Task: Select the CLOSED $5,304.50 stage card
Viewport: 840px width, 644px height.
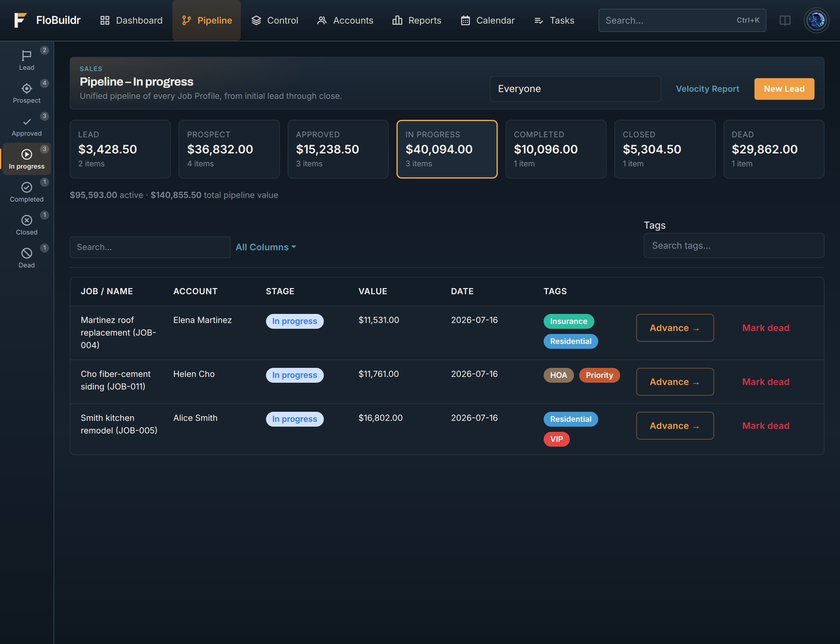Action: pos(664,149)
